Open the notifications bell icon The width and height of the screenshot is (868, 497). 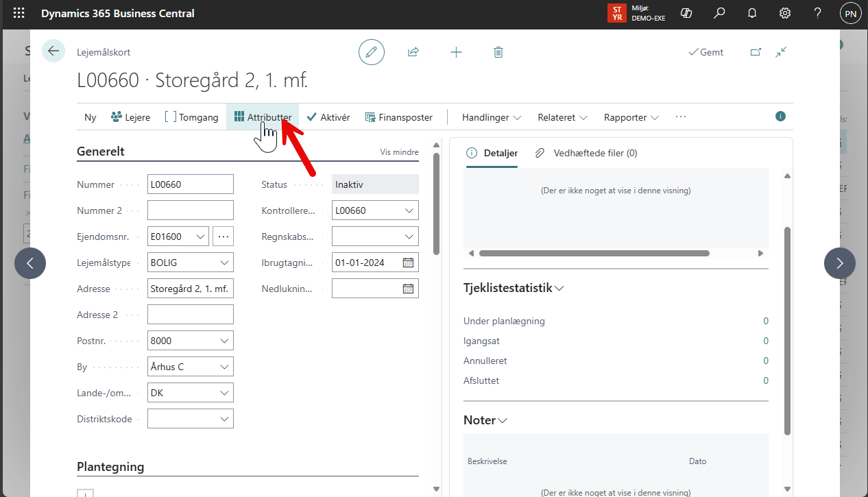click(x=752, y=13)
